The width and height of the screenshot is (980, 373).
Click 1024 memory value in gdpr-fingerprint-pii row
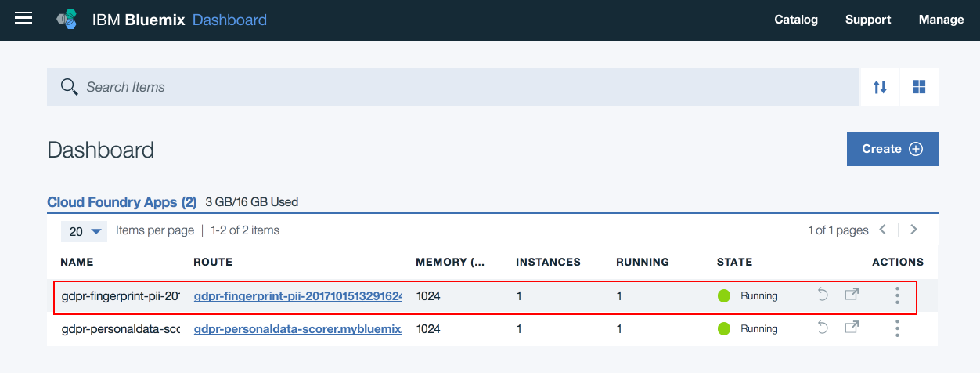click(428, 296)
